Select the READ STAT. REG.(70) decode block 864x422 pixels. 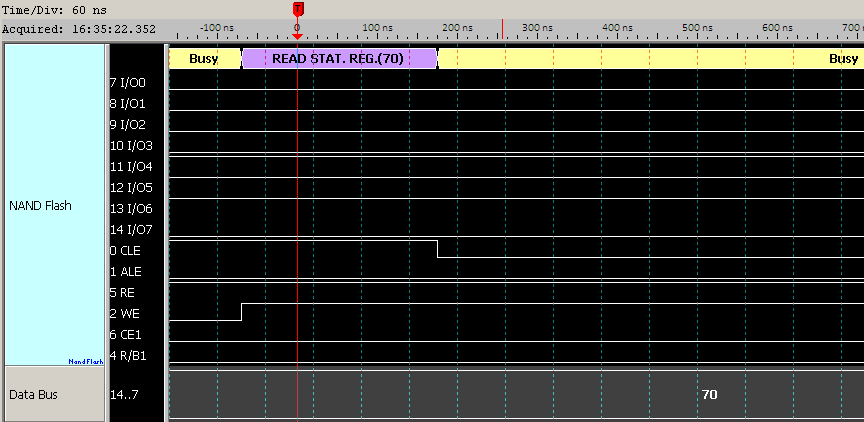339,58
